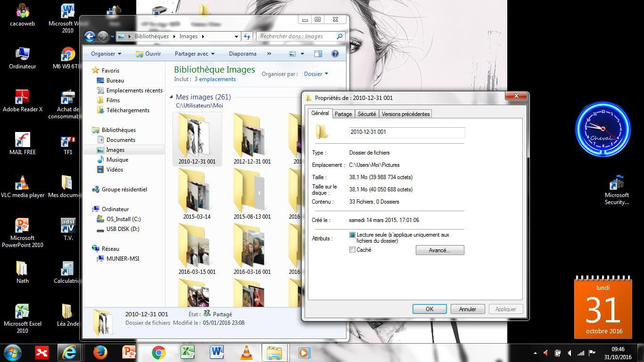Open the cacaoweb desktop shortcut
Viewport: 644px width, 362px height.
click(22, 15)
